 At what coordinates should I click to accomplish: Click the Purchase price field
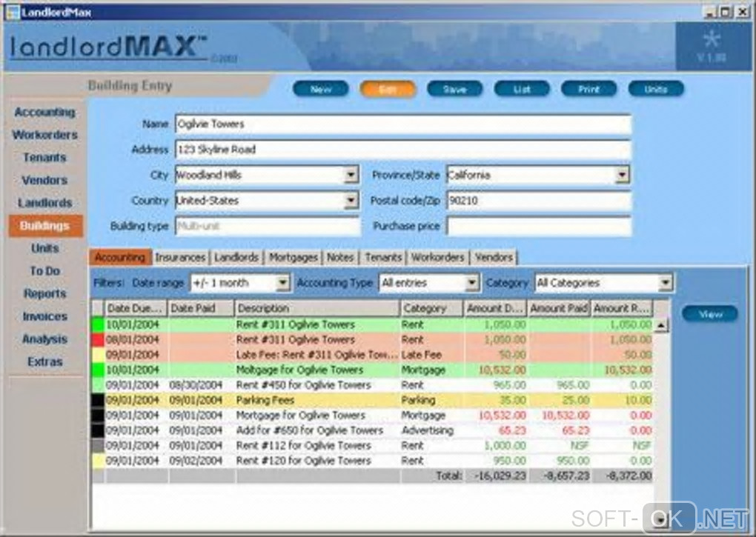point(539,227)
